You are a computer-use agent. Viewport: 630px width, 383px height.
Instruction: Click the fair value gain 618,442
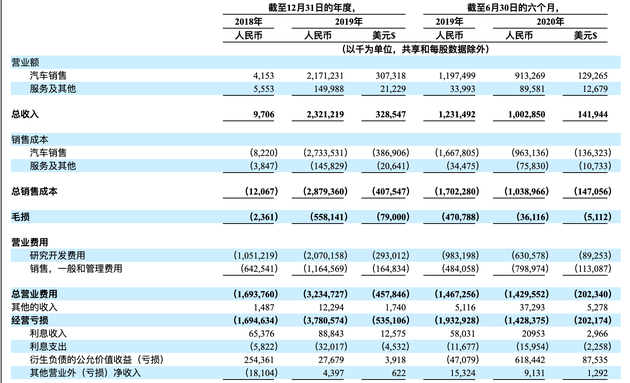(x=530, y=360)
